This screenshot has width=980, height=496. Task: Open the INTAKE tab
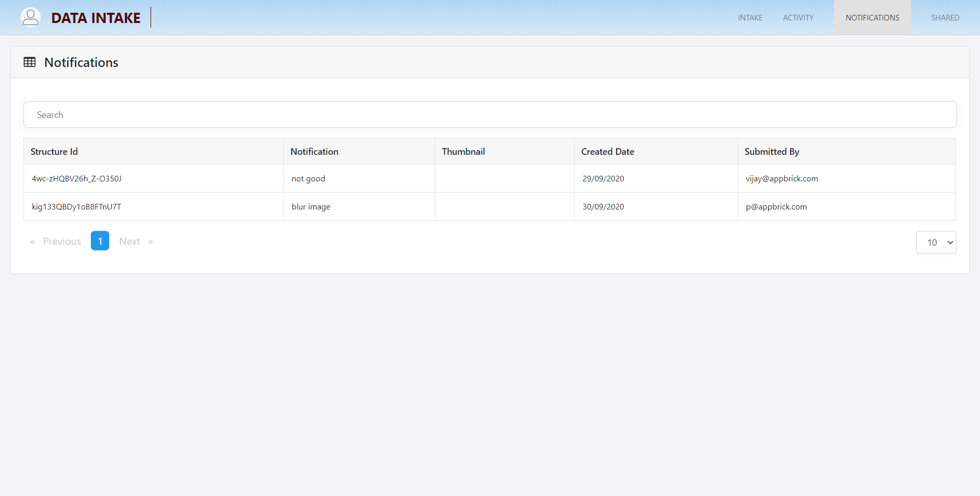point(750,18)
